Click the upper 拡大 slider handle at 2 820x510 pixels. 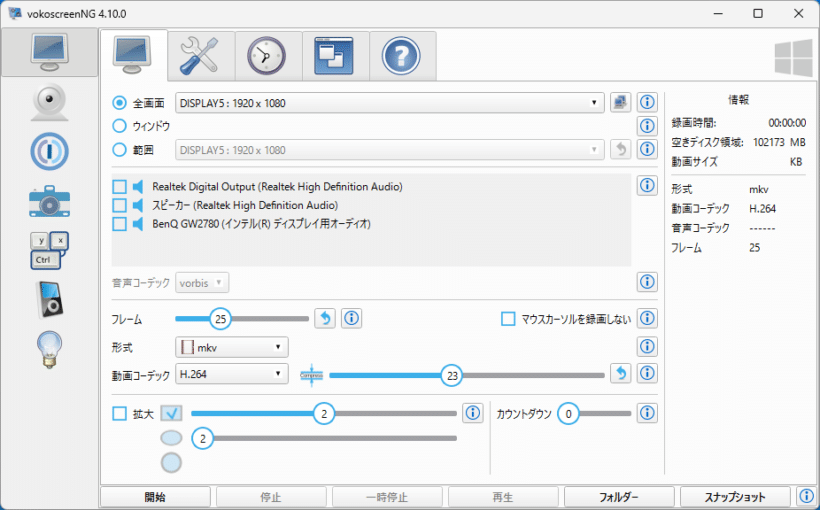click(324, 414)
